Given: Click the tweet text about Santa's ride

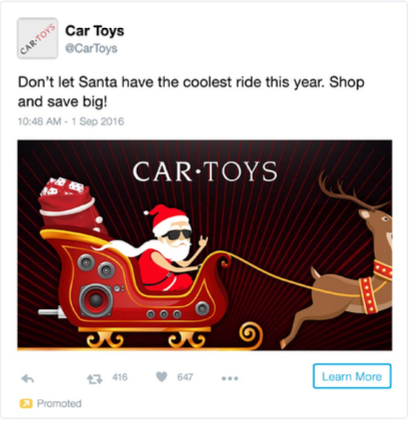Looking at the screenshot, I should coord(191,92).
